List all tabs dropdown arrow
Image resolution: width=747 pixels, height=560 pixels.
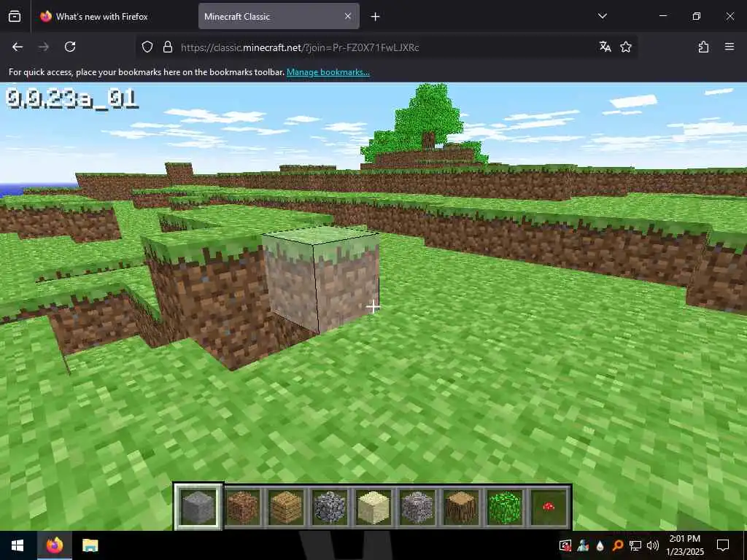click(602, 16)
